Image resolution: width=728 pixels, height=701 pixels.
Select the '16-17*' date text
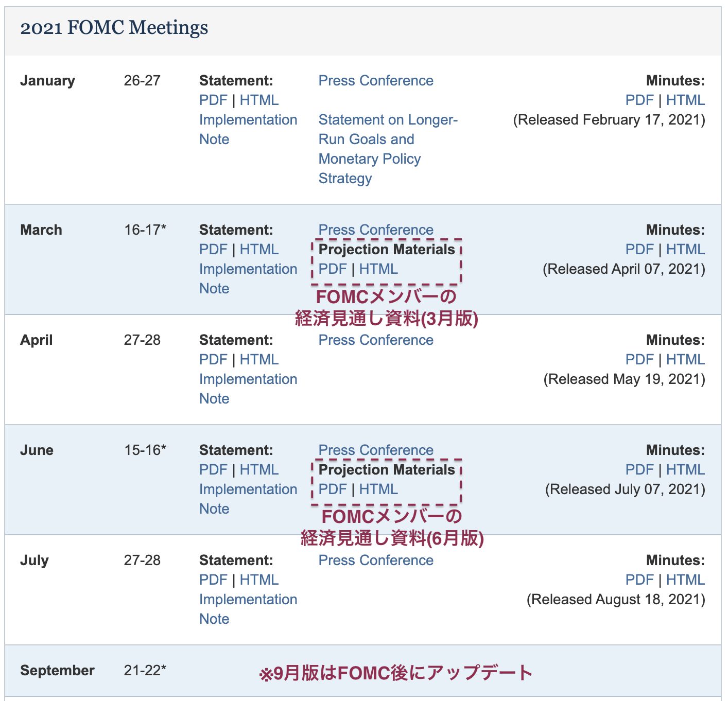coord(145,230)
